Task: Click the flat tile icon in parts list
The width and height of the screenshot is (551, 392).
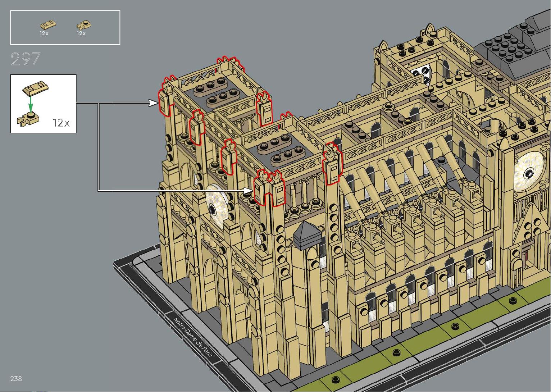Action: point(48,25)
